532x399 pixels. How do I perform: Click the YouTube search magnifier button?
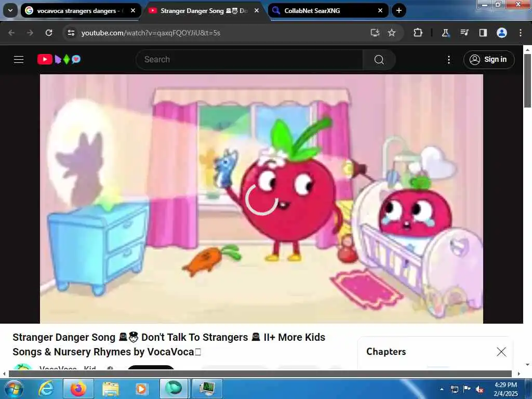click(379, 59)
